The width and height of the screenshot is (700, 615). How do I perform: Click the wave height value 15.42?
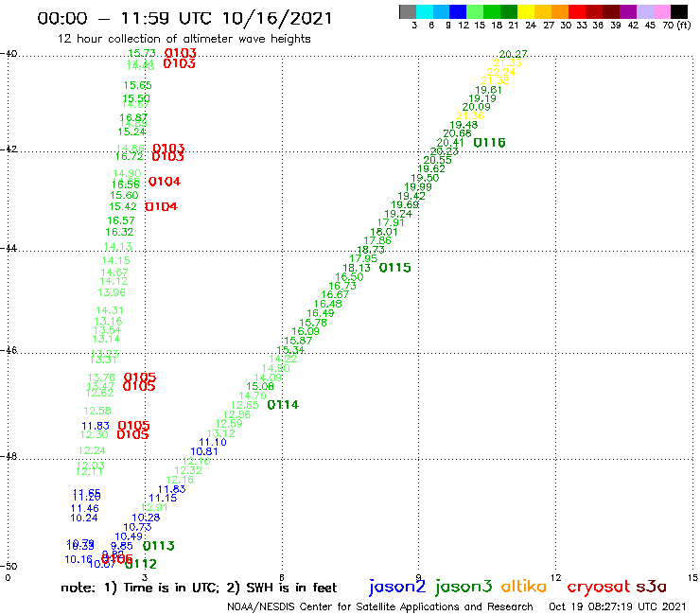123,207
